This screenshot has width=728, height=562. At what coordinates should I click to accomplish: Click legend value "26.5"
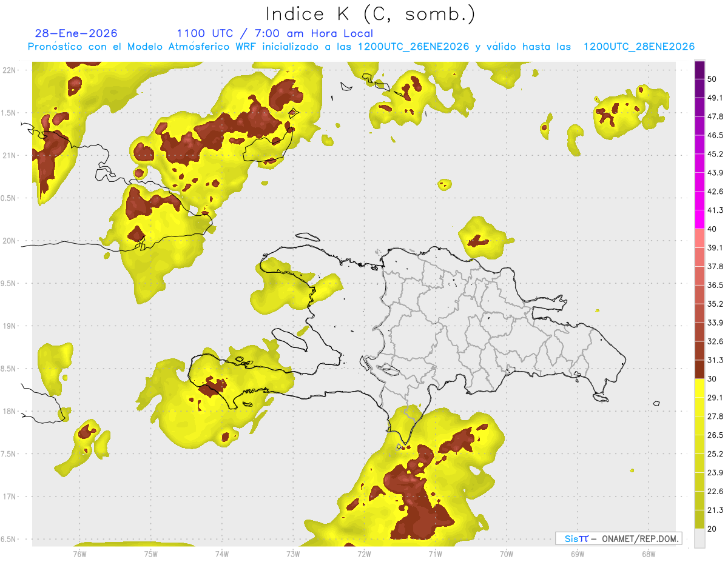tap(715, 435)
